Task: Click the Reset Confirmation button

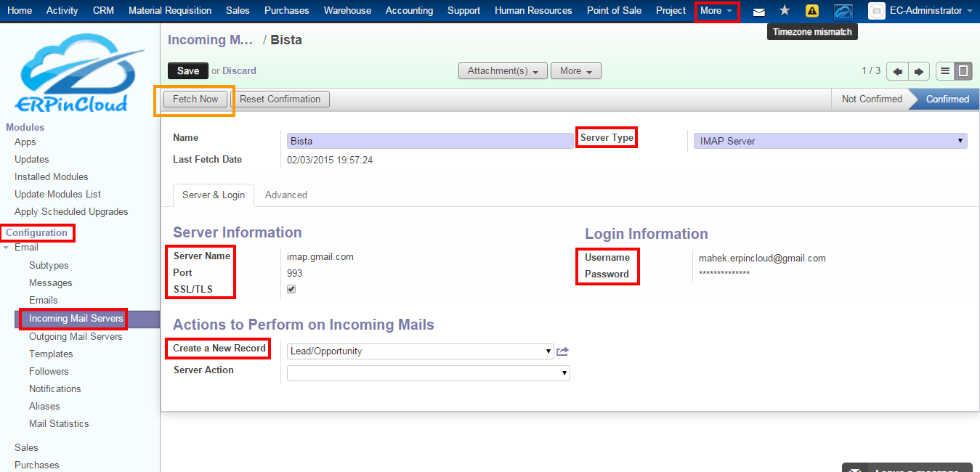Action: click(x=280, y=99)
